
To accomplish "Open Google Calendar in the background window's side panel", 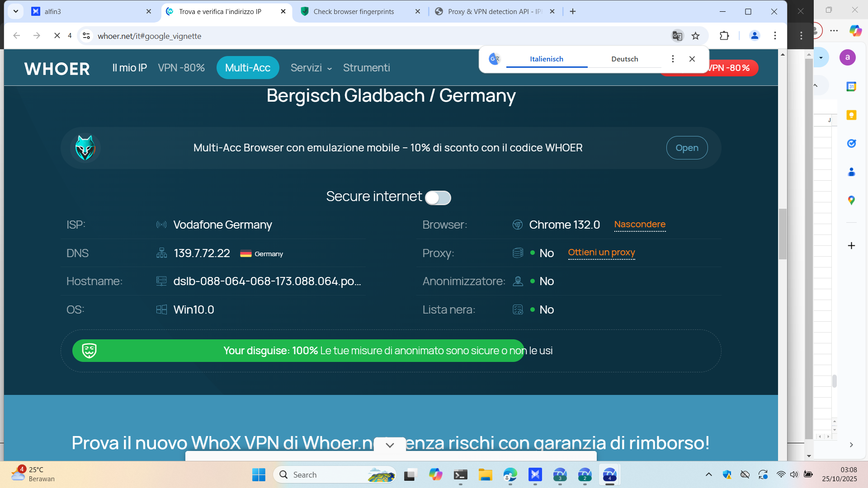I will 851,86.
